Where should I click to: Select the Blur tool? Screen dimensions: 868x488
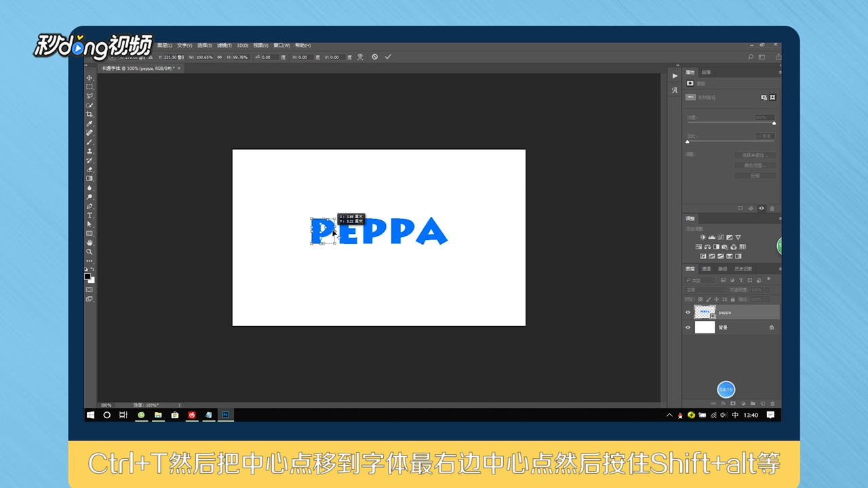point(90,188)
